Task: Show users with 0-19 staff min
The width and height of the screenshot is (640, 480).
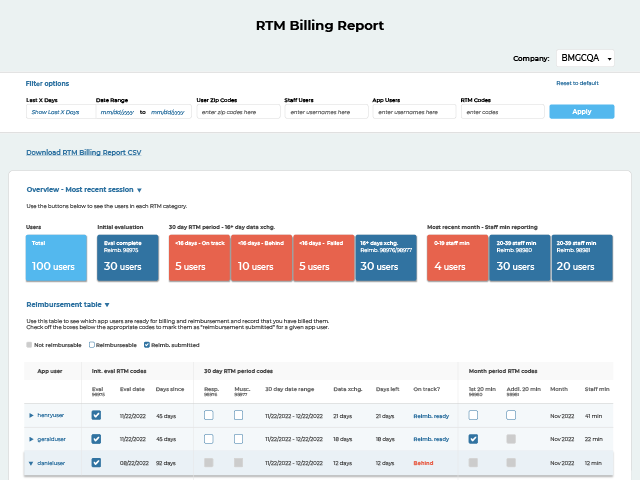Action: (x=455, y=258)
